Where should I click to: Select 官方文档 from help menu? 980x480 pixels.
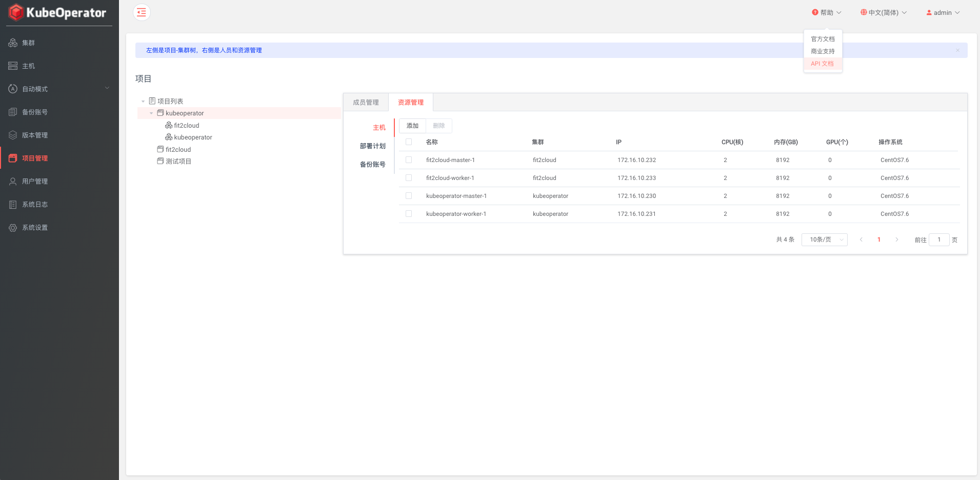pyautogui.click(x=823, y=39)
